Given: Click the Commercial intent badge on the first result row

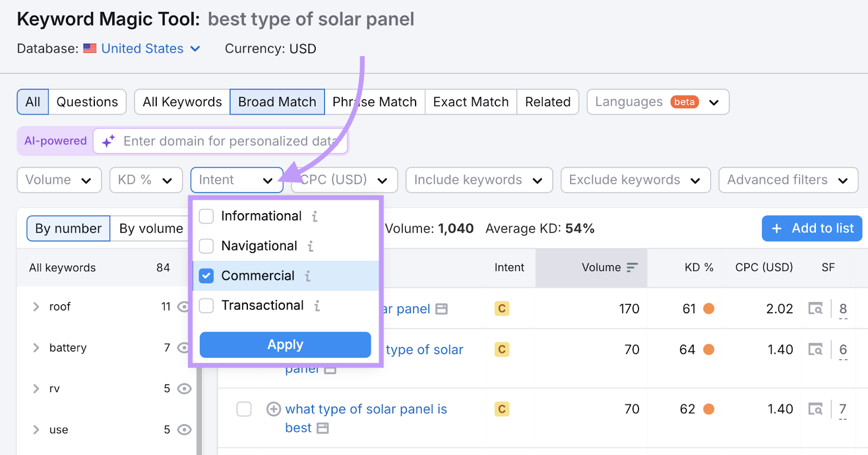Looking at the screenshot, I should [x=501, y=308].
